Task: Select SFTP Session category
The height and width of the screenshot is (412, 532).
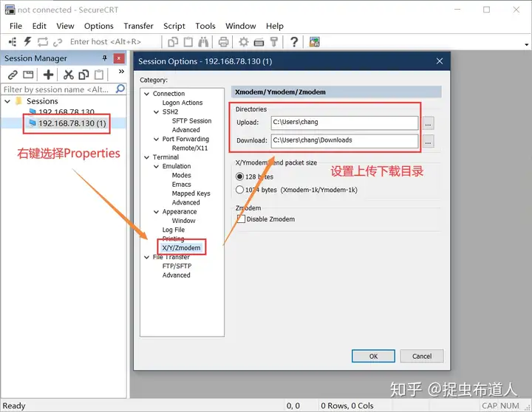Action: click(191, 120)
